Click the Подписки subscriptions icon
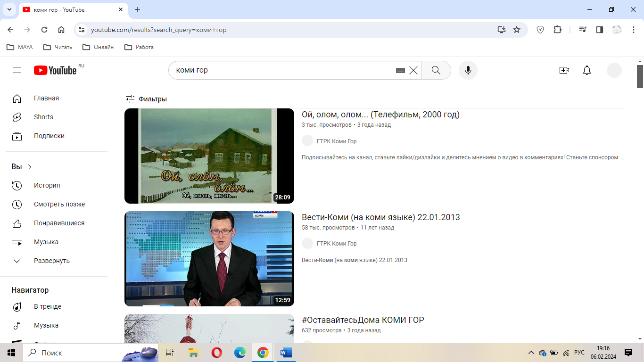Screen dimensions: 644x362 [x=17, y=136]
